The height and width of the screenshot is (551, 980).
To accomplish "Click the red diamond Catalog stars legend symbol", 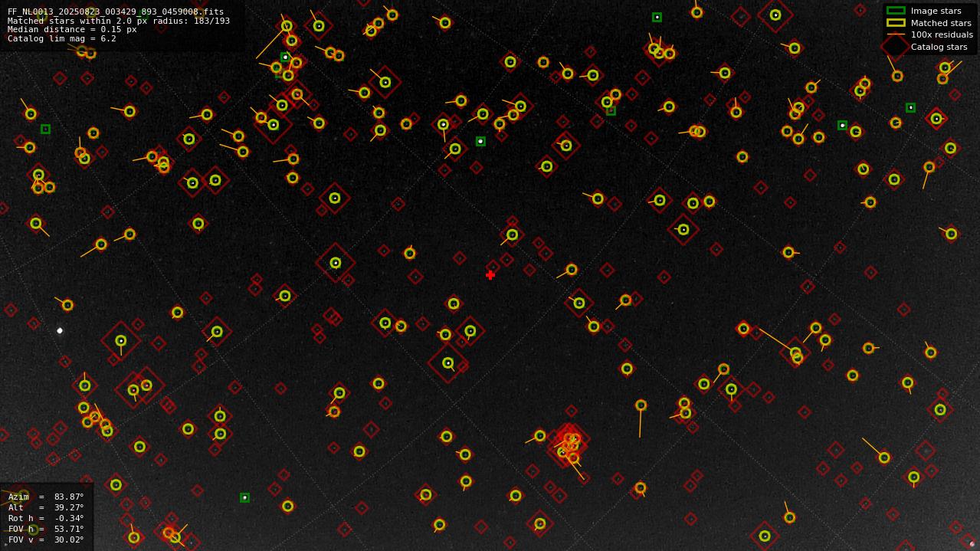I will coord(896,46).
